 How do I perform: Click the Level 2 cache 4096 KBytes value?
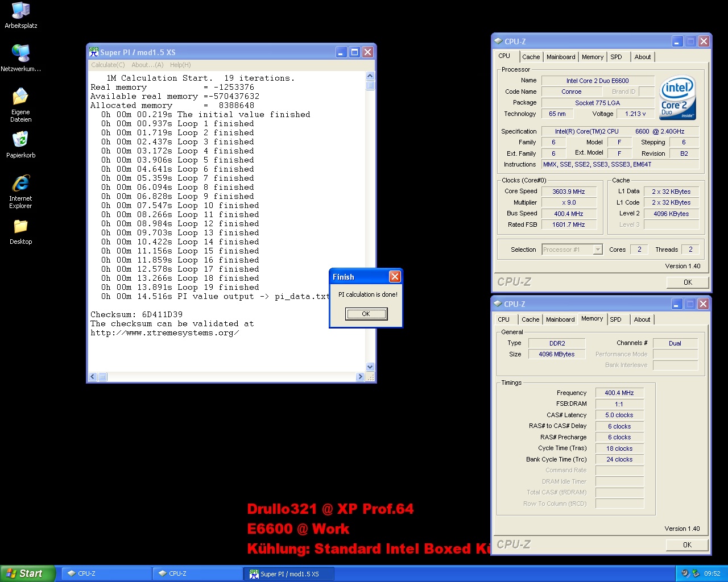pos(671,214)
